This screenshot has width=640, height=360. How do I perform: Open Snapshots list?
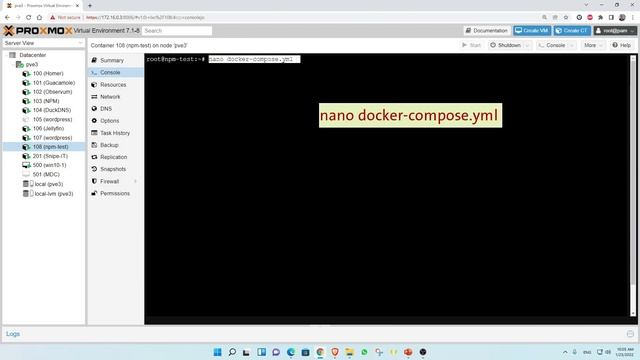(113, 169)
